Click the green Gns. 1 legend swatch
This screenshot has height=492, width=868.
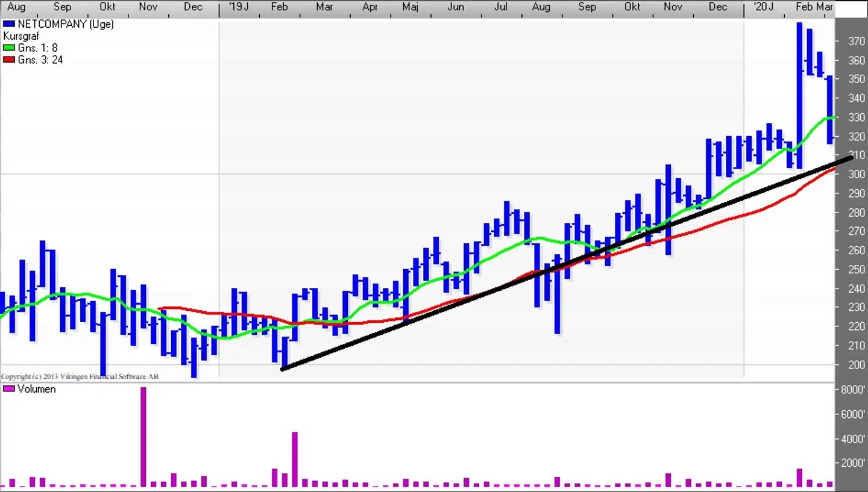coord(9,48)
